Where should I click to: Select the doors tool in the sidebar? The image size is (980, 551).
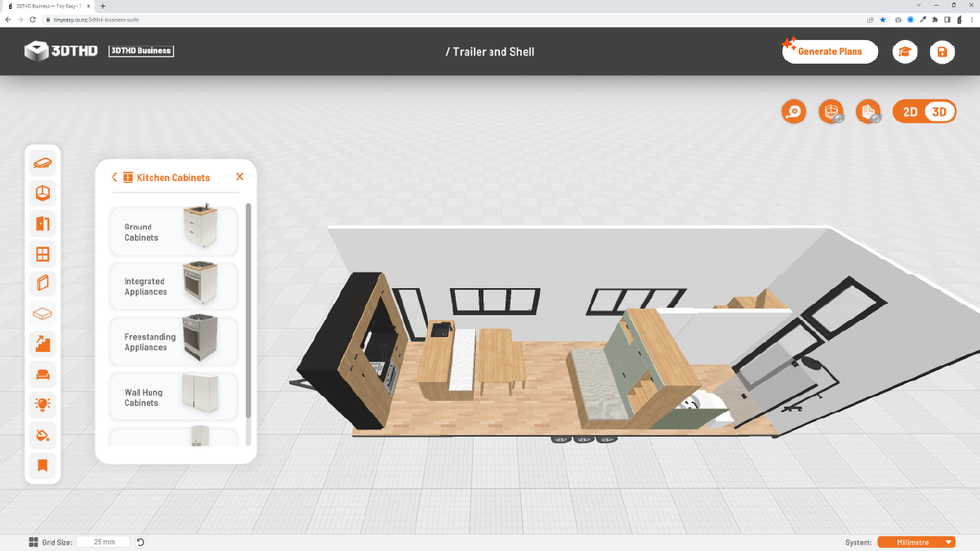point(42,224)
